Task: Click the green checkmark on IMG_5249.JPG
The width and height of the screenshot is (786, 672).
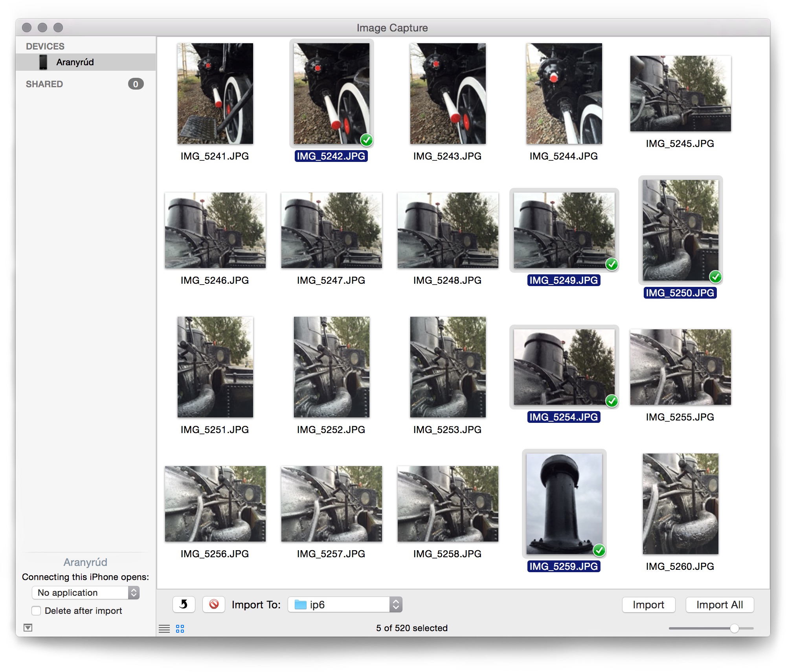Action: click(612, 264)
